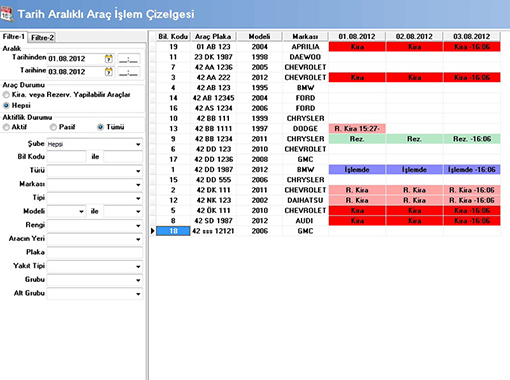Open the Grubu dropdown

[138, 280]
